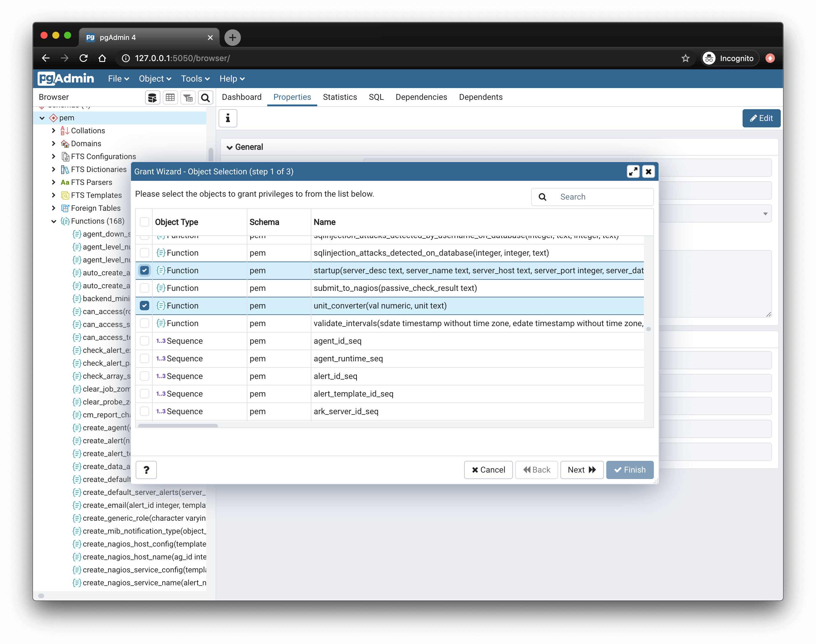Click the browser home icon
Image resolution: width=816 pixels, height=644 pixels.
(x=102, y=58)
